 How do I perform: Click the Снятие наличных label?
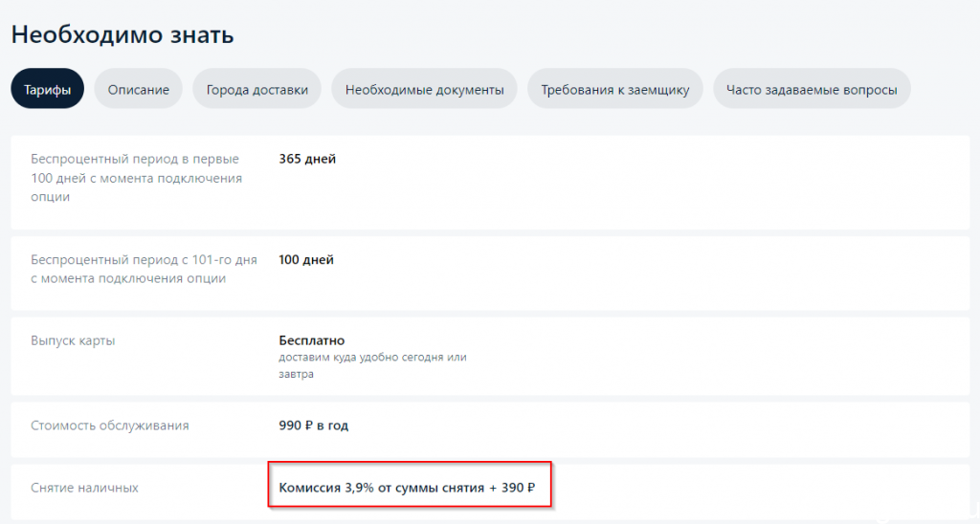tap(84, 487)
